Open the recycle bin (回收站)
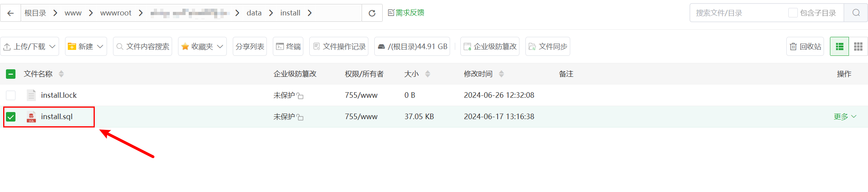 click(805, 47)
